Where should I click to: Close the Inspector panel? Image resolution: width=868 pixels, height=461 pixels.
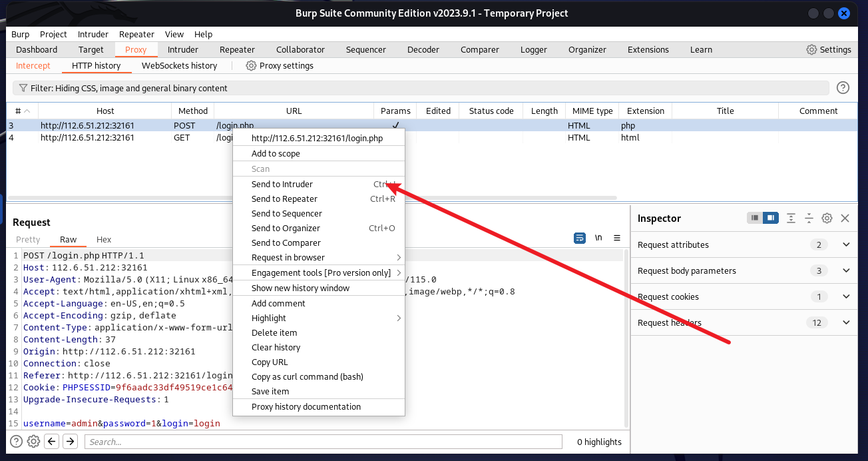click(x=845, y=218)
